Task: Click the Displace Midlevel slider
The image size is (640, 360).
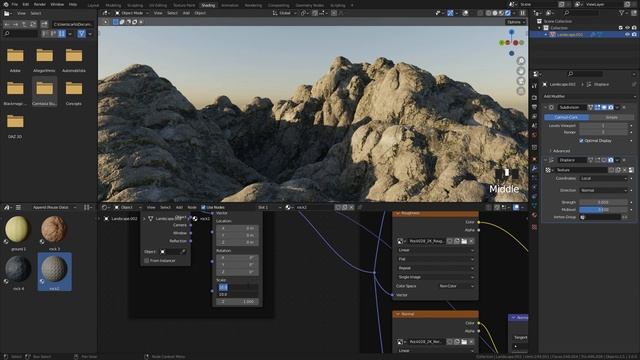Action: click(603, 209)
